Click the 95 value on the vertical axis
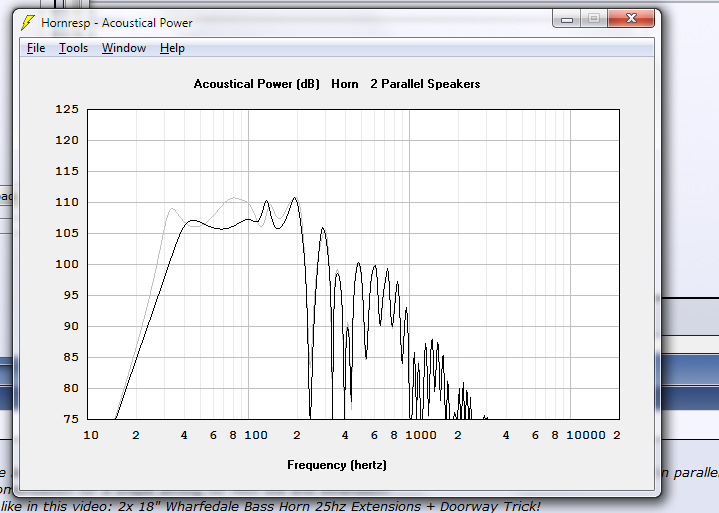 [x=71, y=295]
